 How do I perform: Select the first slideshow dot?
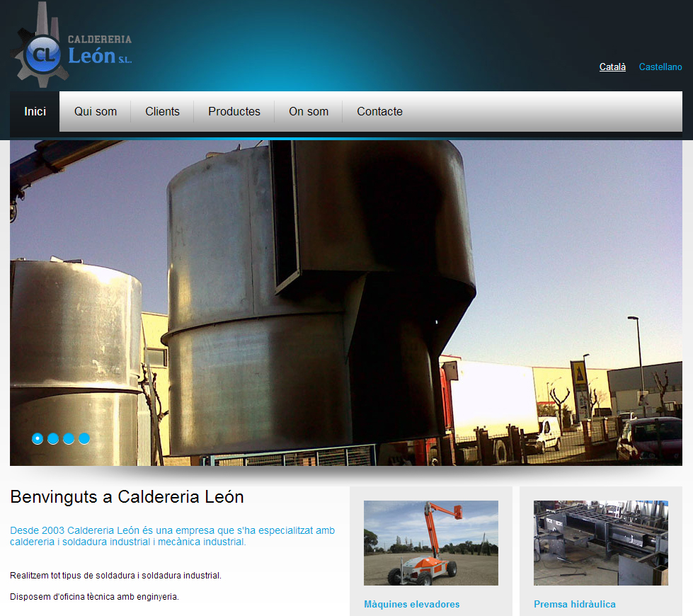click(x=38, y=439)
